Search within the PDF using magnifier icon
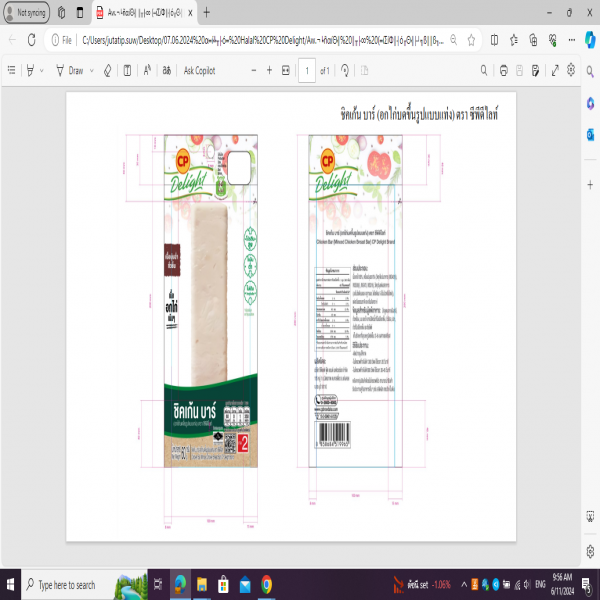Image resolution: width=600 pixels, height=600 pixels. (x=484, y=71)
